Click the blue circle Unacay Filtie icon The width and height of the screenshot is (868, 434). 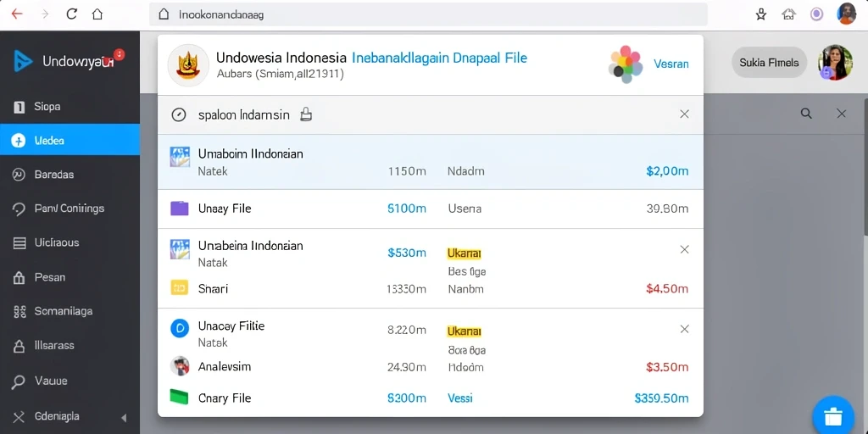click(x=180, y=328)
